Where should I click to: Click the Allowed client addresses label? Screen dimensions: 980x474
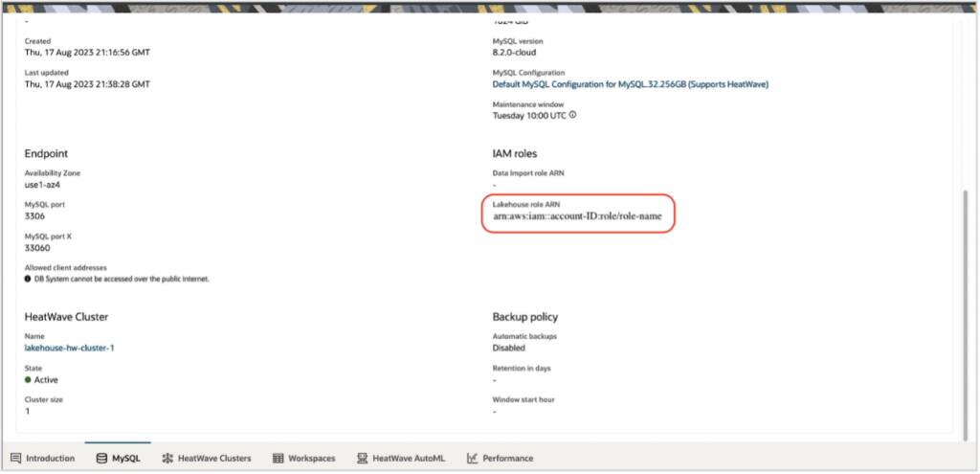tap(66, 267)
